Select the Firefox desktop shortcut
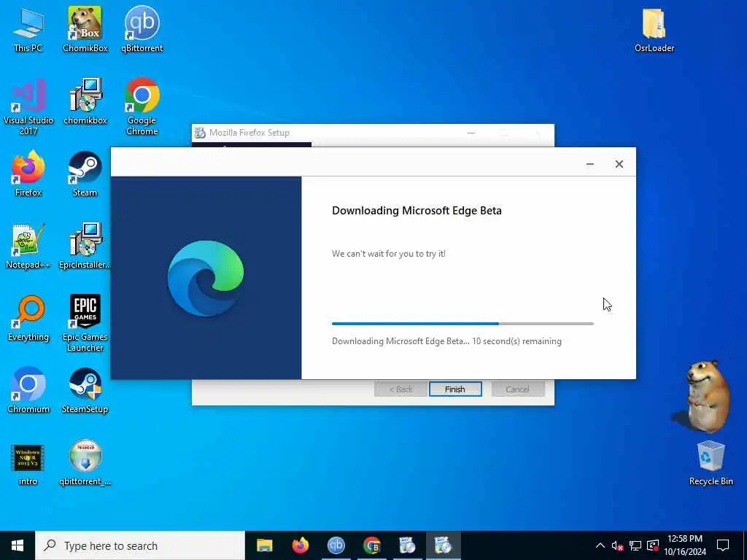The width and height of the screenshot is (747, 560). [28, 174]
